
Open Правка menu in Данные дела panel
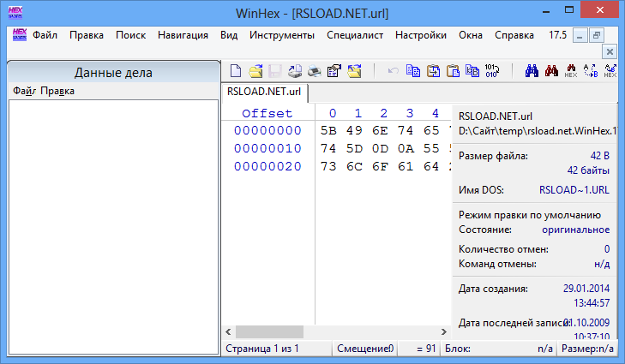[x=57, y=91]
